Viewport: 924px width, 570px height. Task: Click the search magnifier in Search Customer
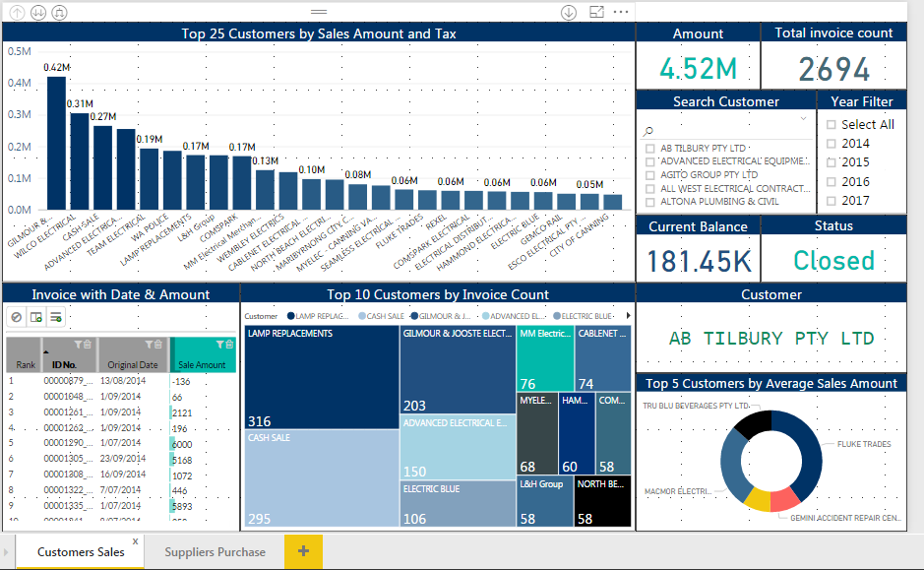pos(648,131)
